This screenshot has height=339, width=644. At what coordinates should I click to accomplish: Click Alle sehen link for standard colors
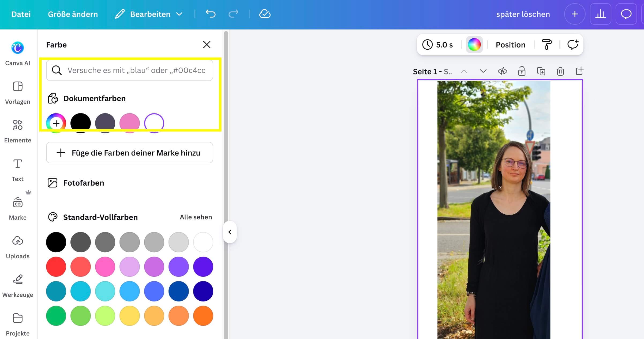196,217
